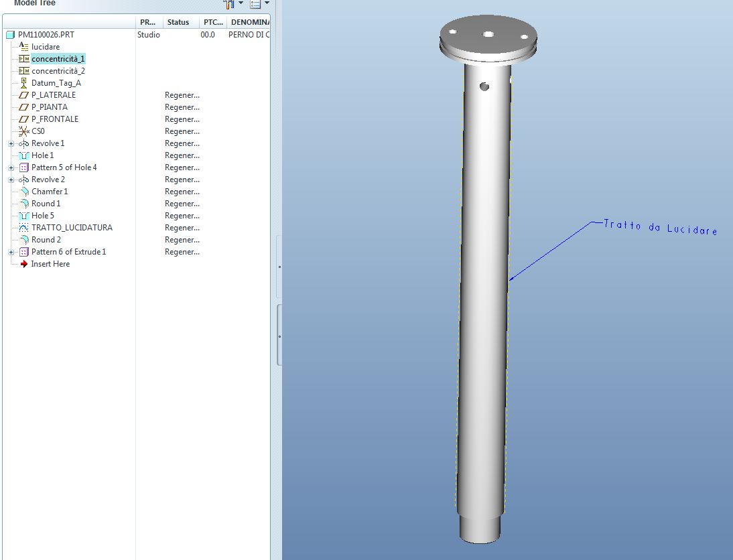733x560 pixels.
Task: Click the Chamfer 1 feature icon
Action: (24, 192)
